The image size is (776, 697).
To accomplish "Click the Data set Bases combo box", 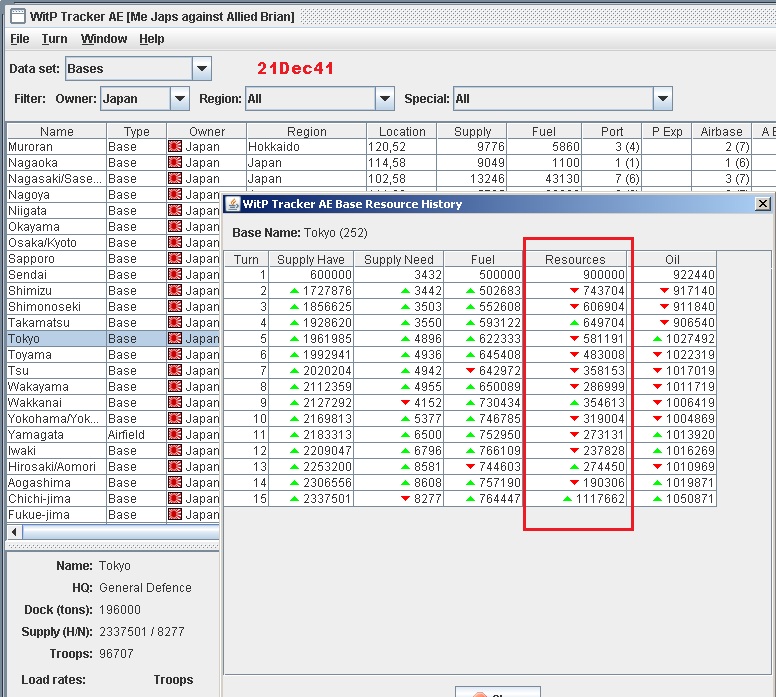I will pyautogui.click(x=138, y=68).
